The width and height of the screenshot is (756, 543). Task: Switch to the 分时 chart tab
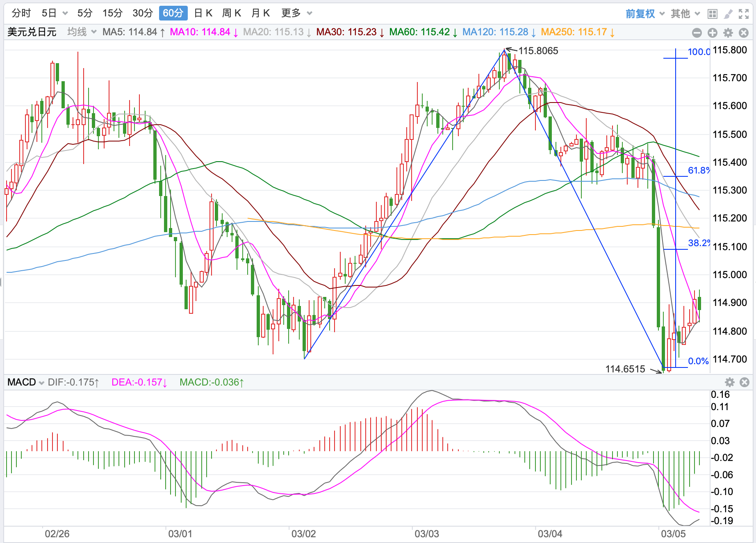[21, 13]
